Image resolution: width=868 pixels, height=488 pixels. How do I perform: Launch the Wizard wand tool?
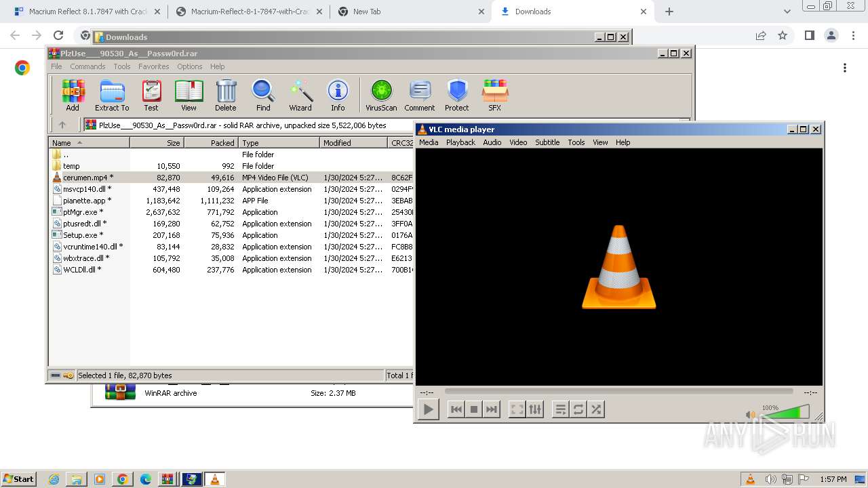pyautogui.click(x=300, y=95)
